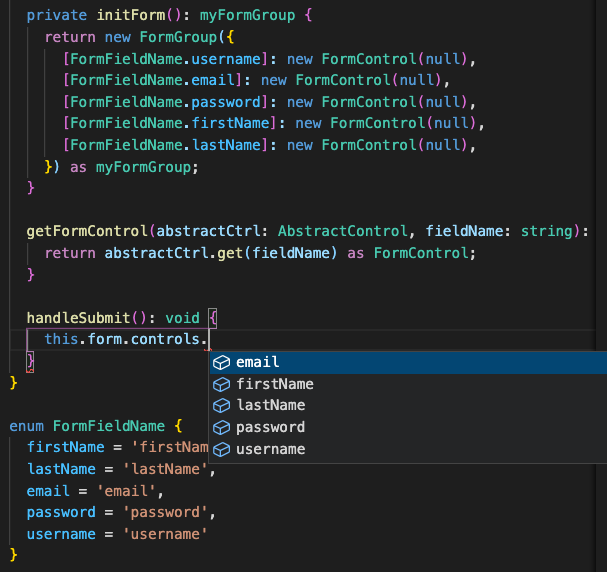Viewport: 607px width, 572px height.
Task: Click 'lastName' in FormFieldName.lastName key
Action: [x=226, y=146]
